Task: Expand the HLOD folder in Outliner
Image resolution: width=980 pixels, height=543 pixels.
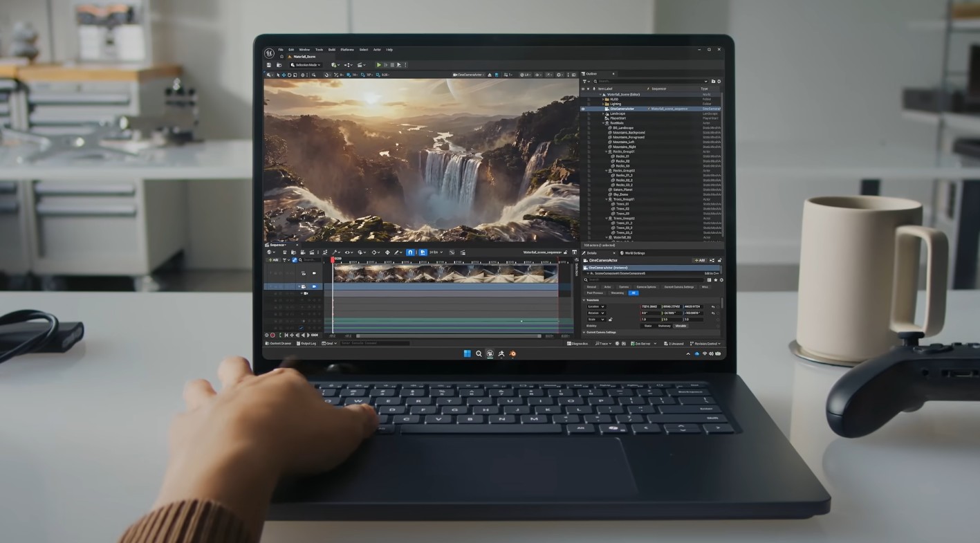Action: 604,99
